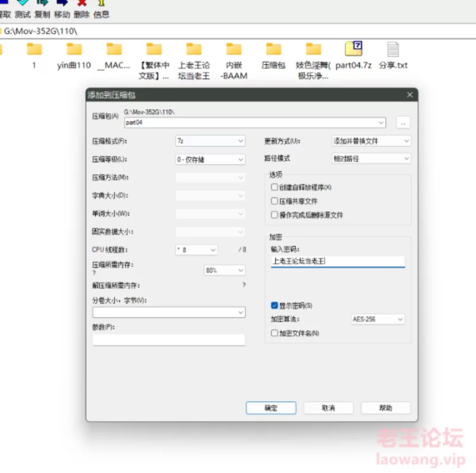Open the 路径模式 dropdown

click(x=371, y=159)
